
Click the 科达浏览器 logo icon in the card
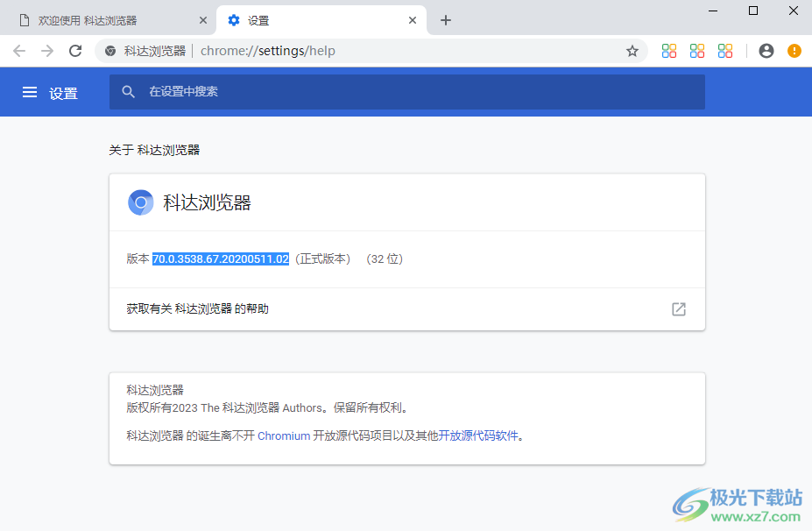[x=140, y=202]
